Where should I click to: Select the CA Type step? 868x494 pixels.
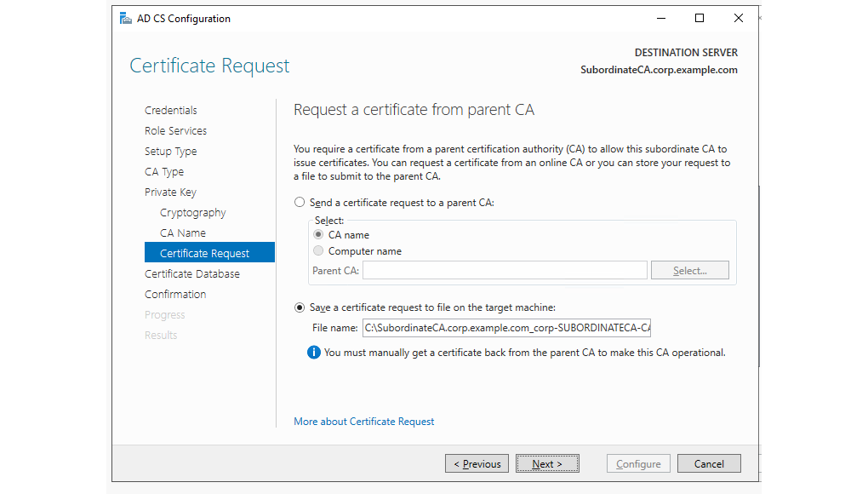(x=164, y=171)
